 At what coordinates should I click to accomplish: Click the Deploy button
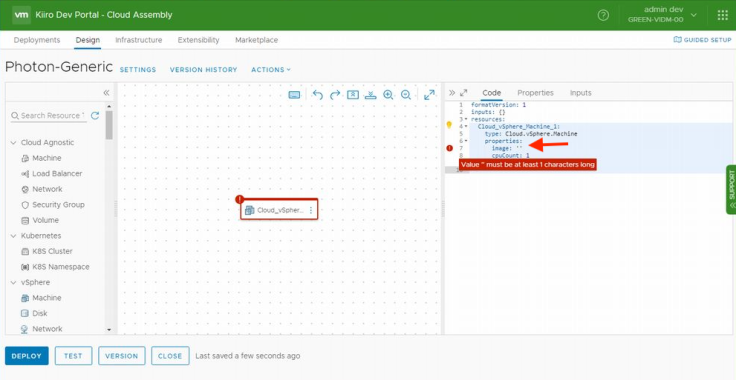point(27,356)
